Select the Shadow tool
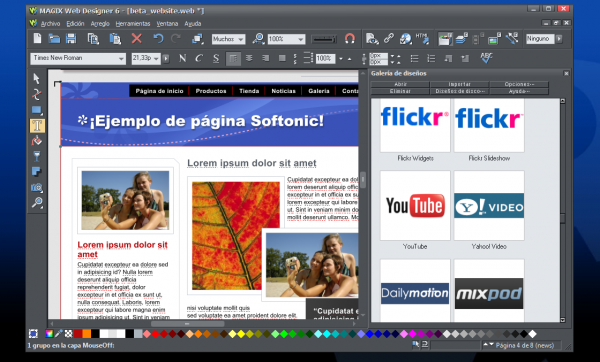Image resolution: width=600 pixels, height=362 pixels. 37,171
